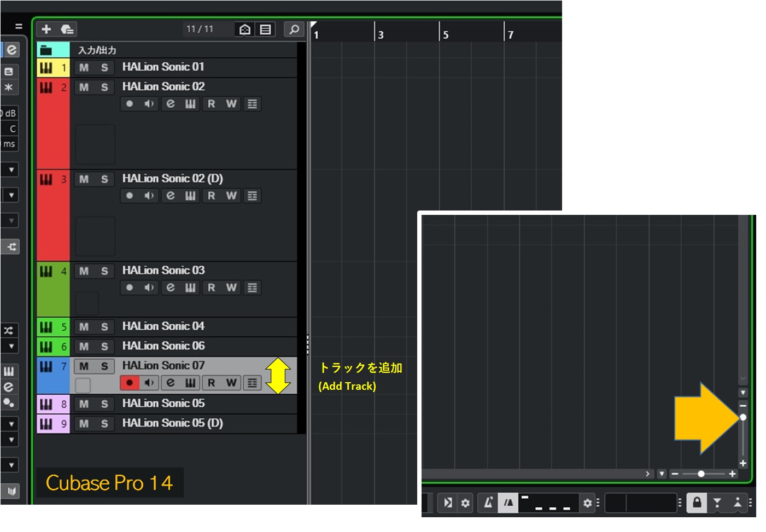Open the track controls settings list icon
The height and width of the screenshot is (532, 766).
coord(265,29)
